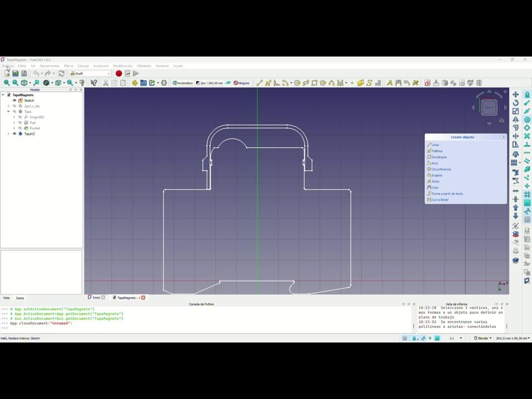
Task: Click Rectángulo in Create objects panel
Action: click(439, 157)
